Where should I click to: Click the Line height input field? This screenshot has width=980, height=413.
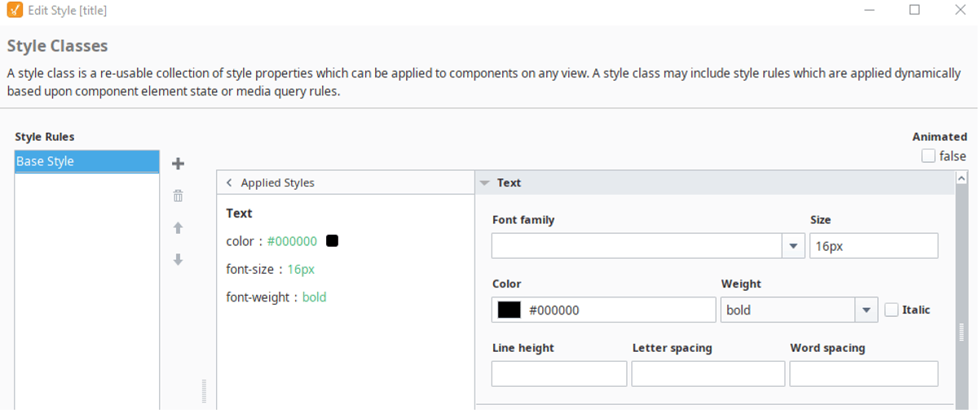tap(559, 374)
